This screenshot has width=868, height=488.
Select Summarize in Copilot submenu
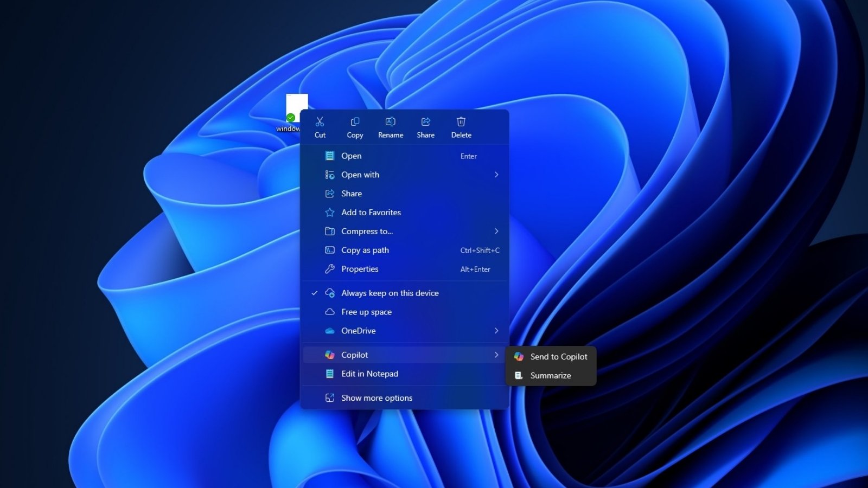point(551,375)
